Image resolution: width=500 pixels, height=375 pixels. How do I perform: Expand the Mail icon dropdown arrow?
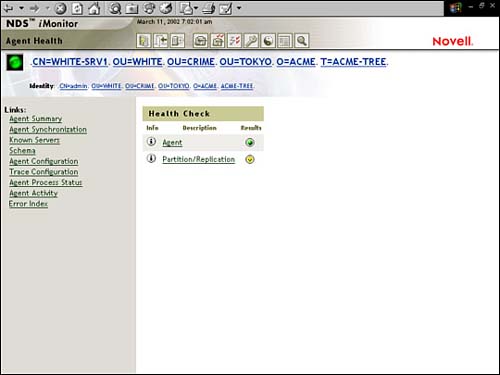pos(196,8)
